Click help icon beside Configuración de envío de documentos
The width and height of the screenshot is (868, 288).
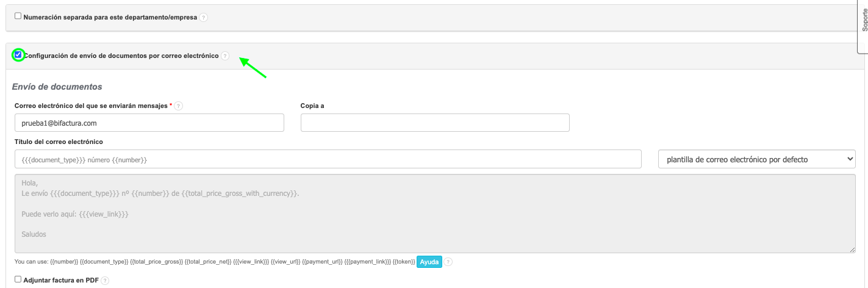[x=225, y=56]
